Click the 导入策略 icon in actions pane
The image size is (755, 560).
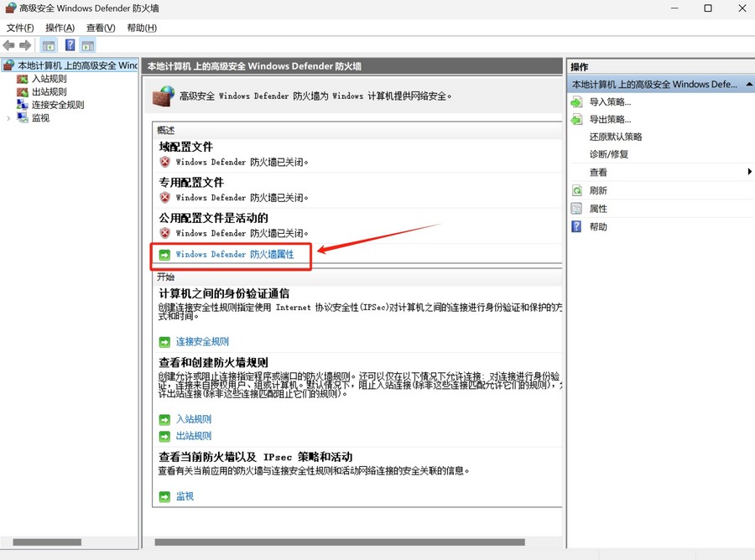click(x=576, y=102)
